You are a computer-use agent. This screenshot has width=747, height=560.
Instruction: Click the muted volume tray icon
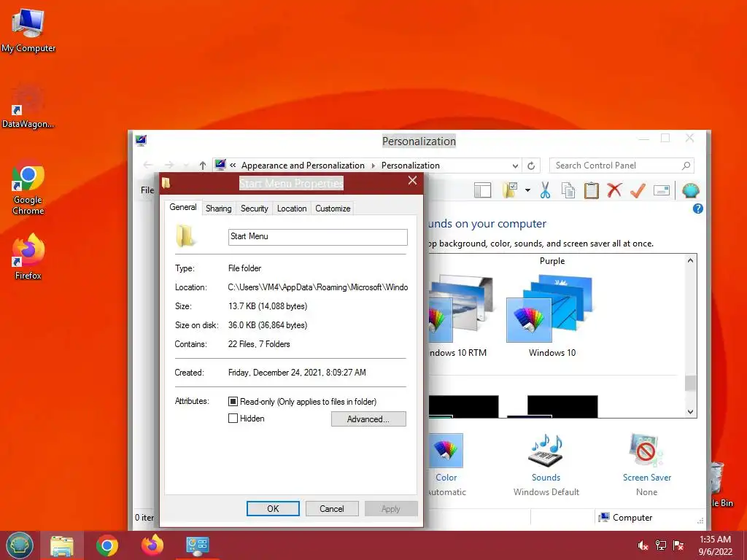[643, 545]
